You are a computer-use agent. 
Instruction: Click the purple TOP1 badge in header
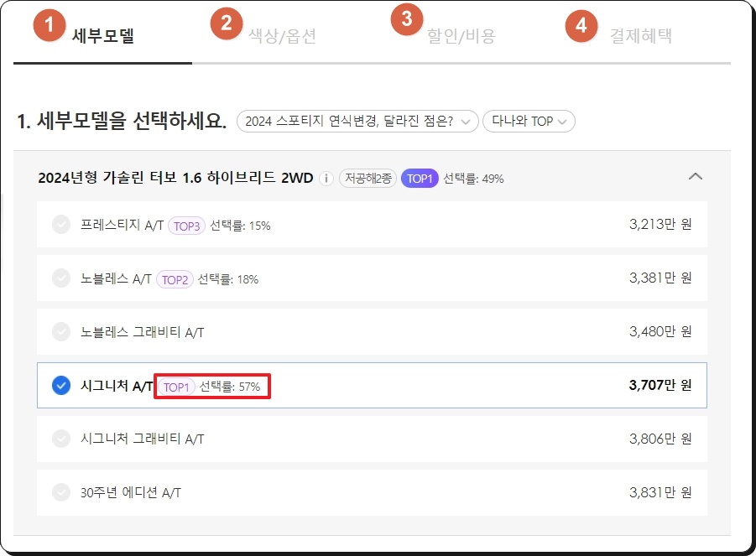(420, 179)
